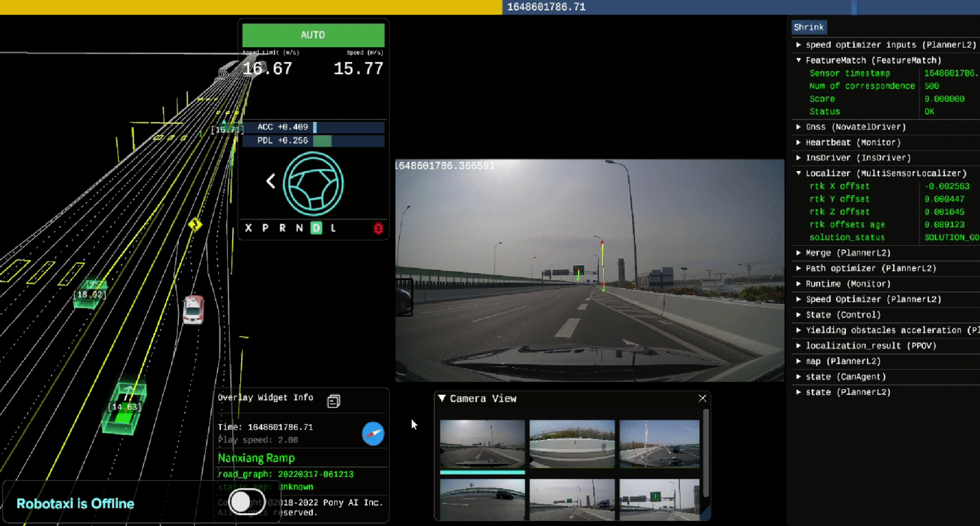The height and width of the screenshot is (526, 980).
Task: Select the highlighted D gear indicator
Action: 316,228
